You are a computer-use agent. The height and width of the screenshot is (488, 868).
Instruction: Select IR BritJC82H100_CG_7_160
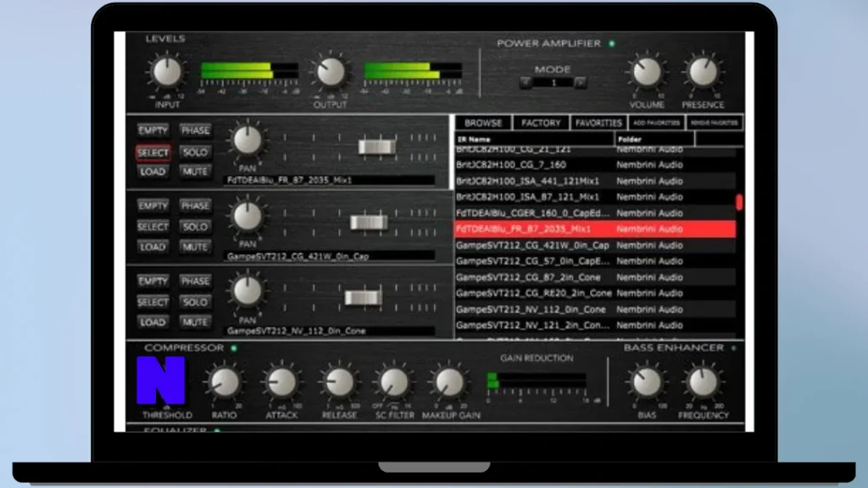click(596, 165)
